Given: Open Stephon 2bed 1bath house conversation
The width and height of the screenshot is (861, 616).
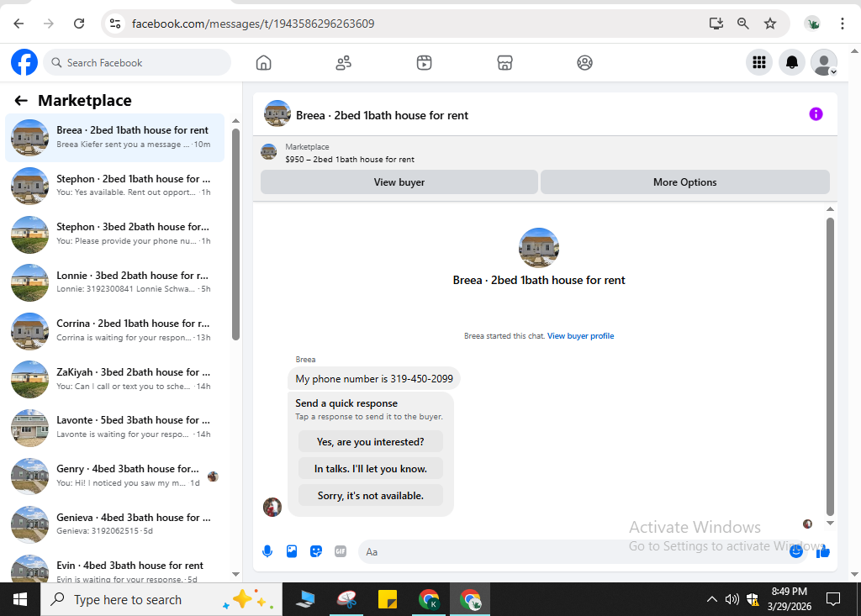Looking at the screenshot, I should 114,186.
